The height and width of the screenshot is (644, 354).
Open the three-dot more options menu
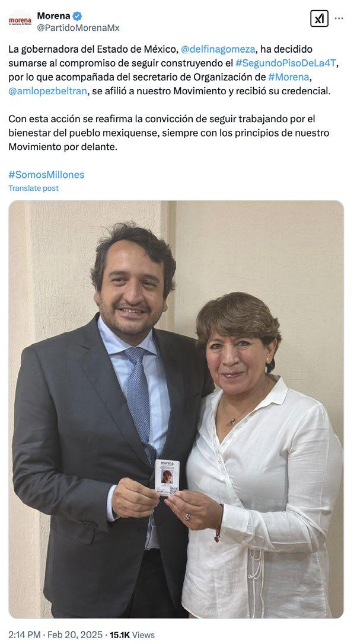pos(339,18)
